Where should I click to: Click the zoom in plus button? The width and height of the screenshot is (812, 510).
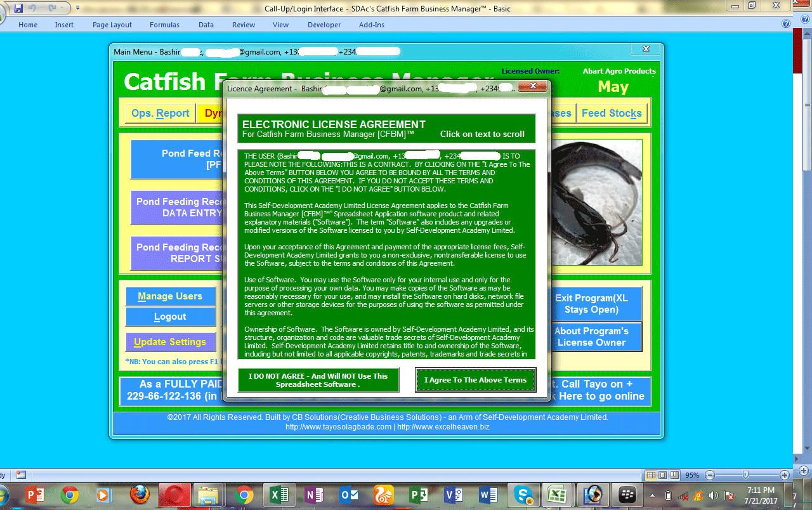(x=784, y=475)
